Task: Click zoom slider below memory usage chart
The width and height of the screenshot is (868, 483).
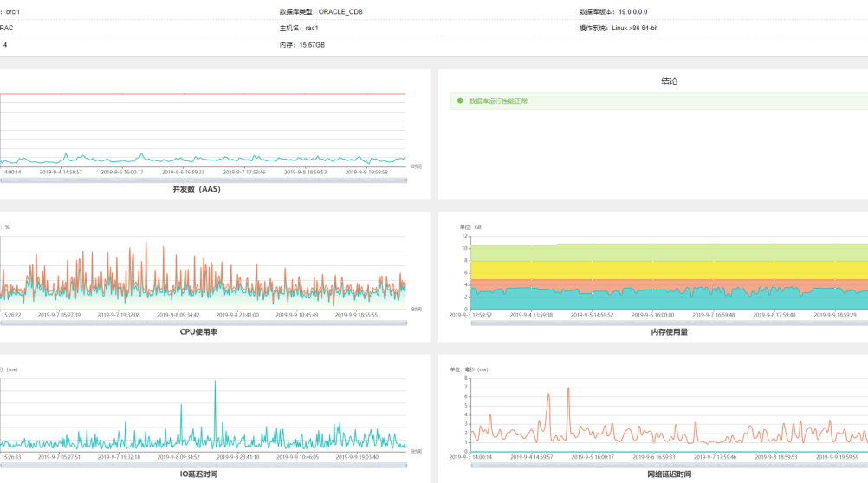Action: (x=667, y=323)
